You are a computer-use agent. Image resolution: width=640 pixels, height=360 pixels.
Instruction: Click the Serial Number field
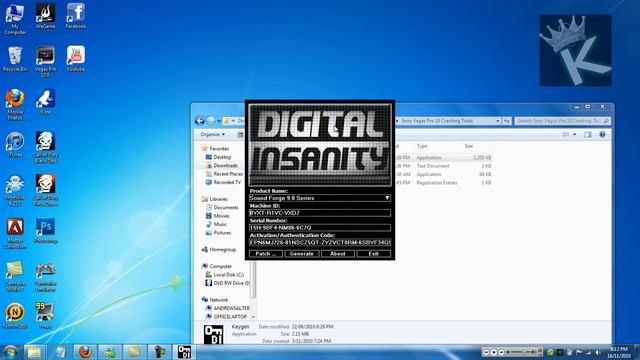coord(320,228)
